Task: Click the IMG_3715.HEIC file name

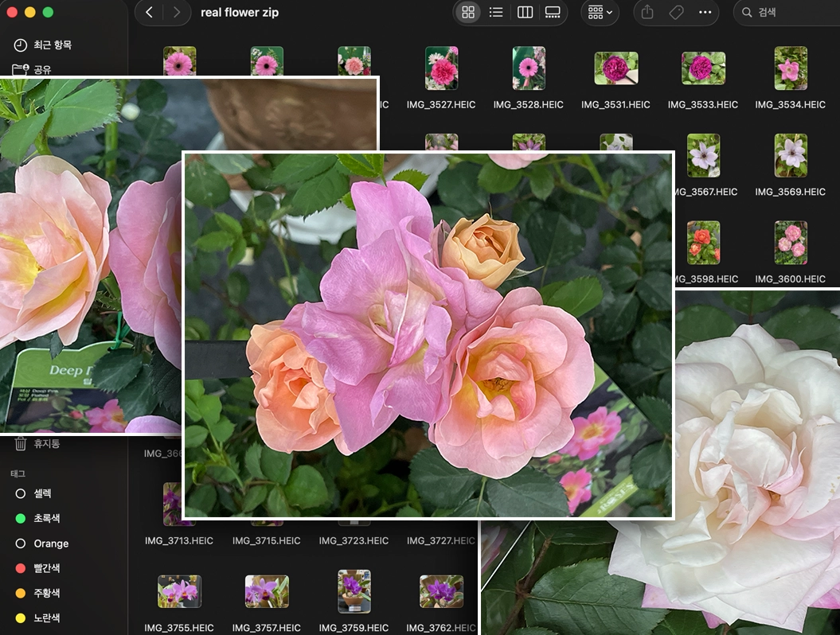Action: (266, 541)
